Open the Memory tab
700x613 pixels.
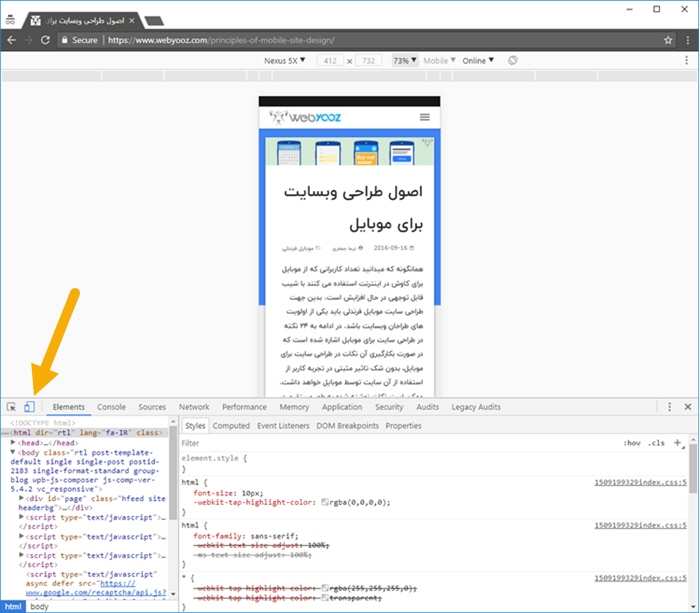(294, 407)
